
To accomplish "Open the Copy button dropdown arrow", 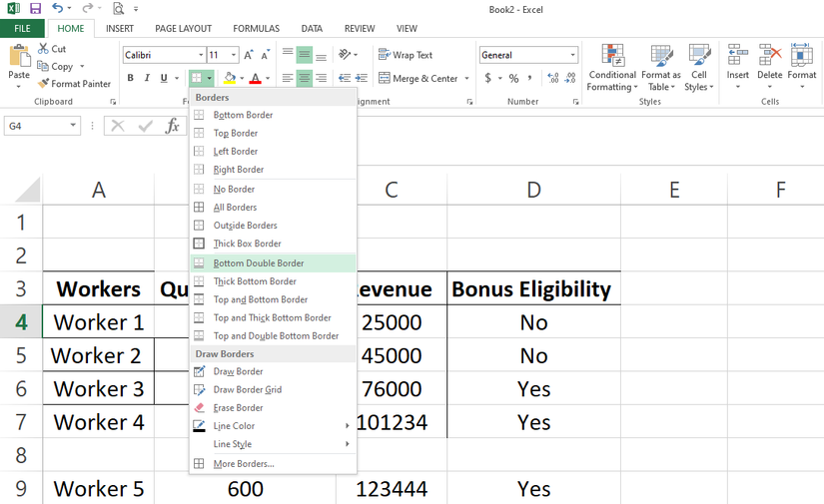I will [x=82, y=66].
